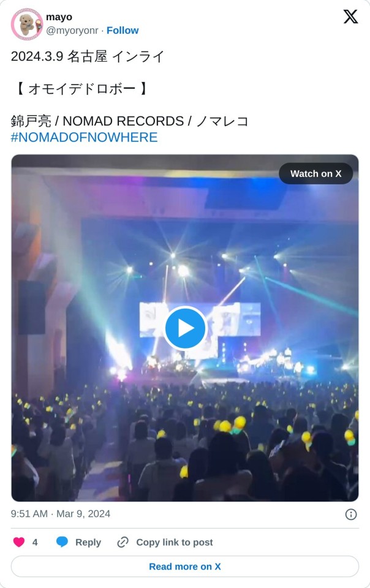Click Read more on X button
This screenshot has height=588, width=370.
(x=185, y=566)
